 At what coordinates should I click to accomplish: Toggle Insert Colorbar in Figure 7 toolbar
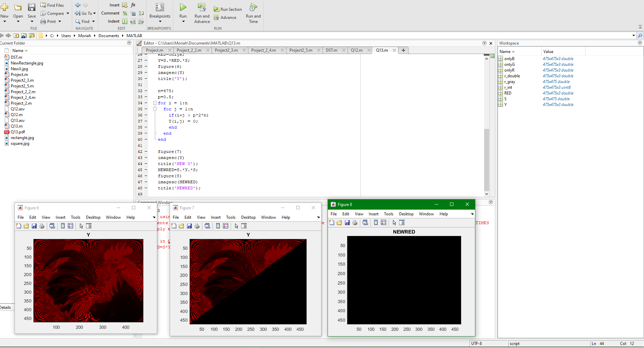tap(218, 226)
